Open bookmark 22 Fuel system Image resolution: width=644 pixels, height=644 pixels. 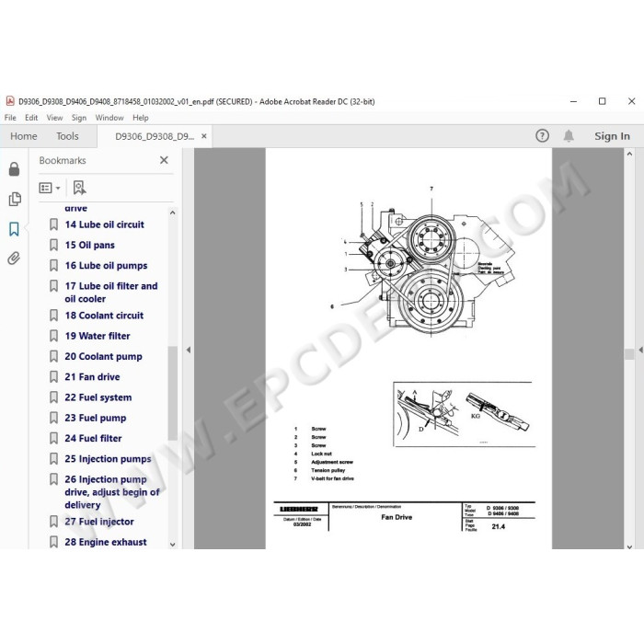98,397
